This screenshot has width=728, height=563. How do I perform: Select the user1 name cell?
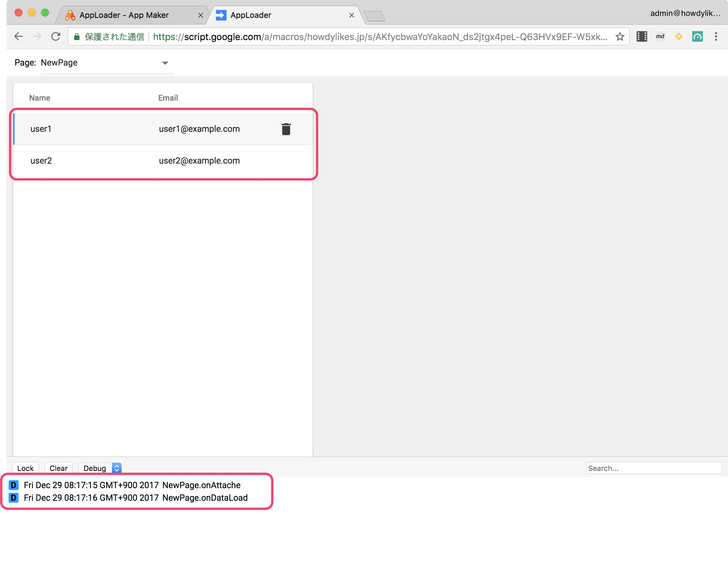click(x=41, y=129)
